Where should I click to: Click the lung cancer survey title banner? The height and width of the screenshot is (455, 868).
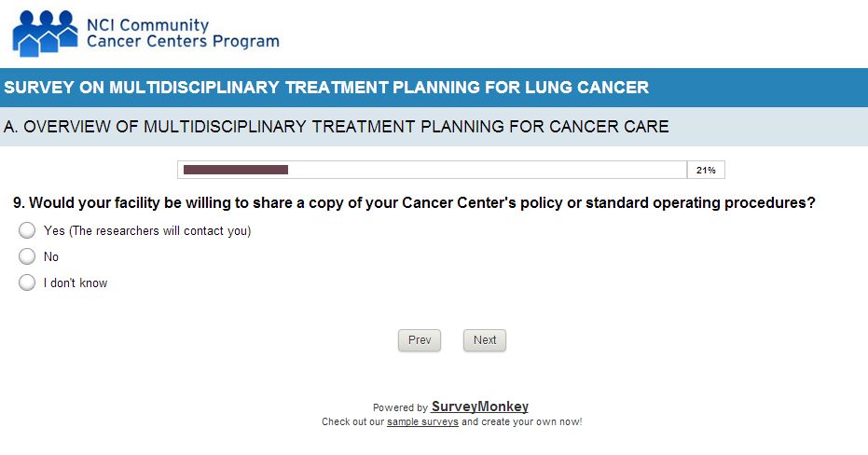326,88
